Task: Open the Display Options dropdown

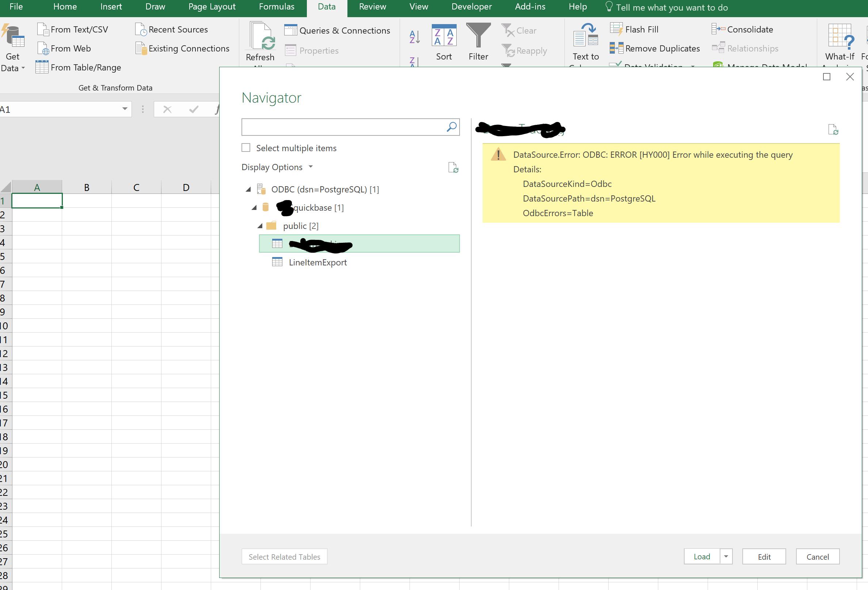Action: point(277,167)
